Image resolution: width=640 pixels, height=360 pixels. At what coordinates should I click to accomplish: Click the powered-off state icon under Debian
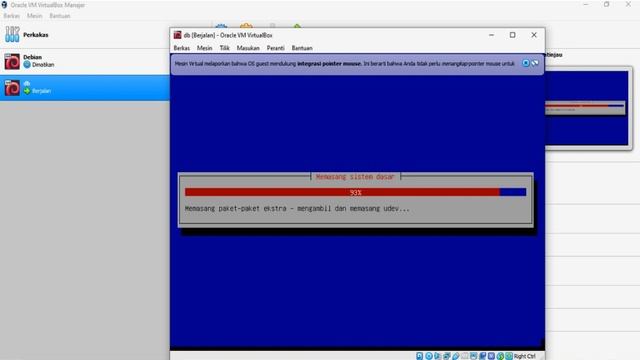27,64
